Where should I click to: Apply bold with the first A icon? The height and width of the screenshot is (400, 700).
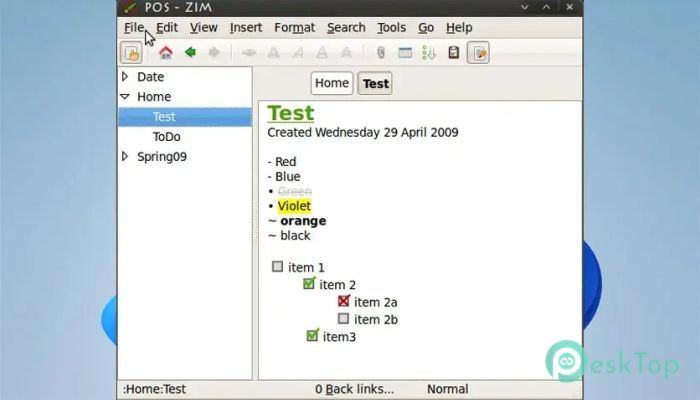pos(273,53)
